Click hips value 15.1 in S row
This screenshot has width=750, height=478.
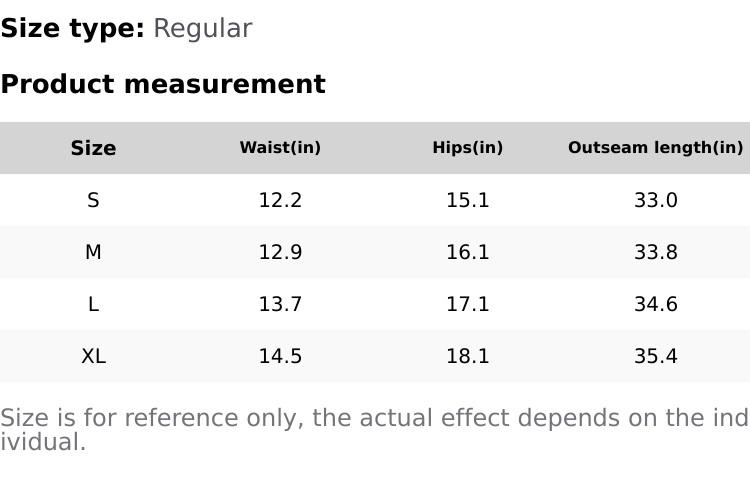[467, 200]
